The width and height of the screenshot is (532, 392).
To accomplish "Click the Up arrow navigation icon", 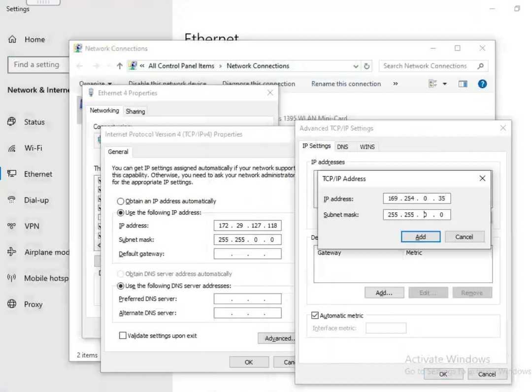I will point(120,66).
